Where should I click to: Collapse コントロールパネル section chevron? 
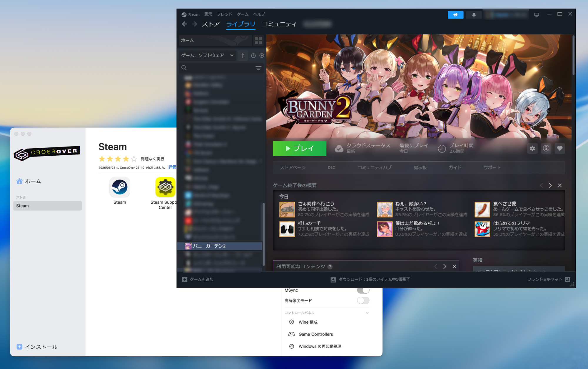(x=367, y=313)
